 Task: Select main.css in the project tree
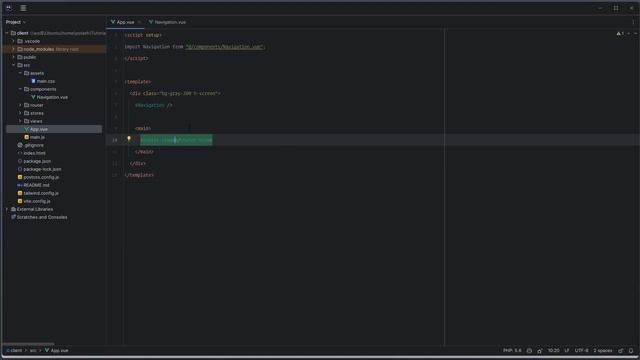click(46, 81)
